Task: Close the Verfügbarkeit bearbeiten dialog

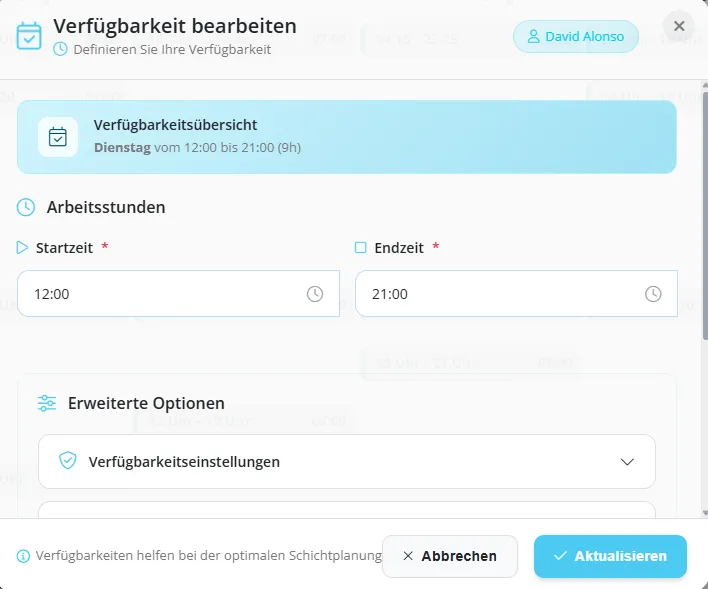Action: coord(679,26)
